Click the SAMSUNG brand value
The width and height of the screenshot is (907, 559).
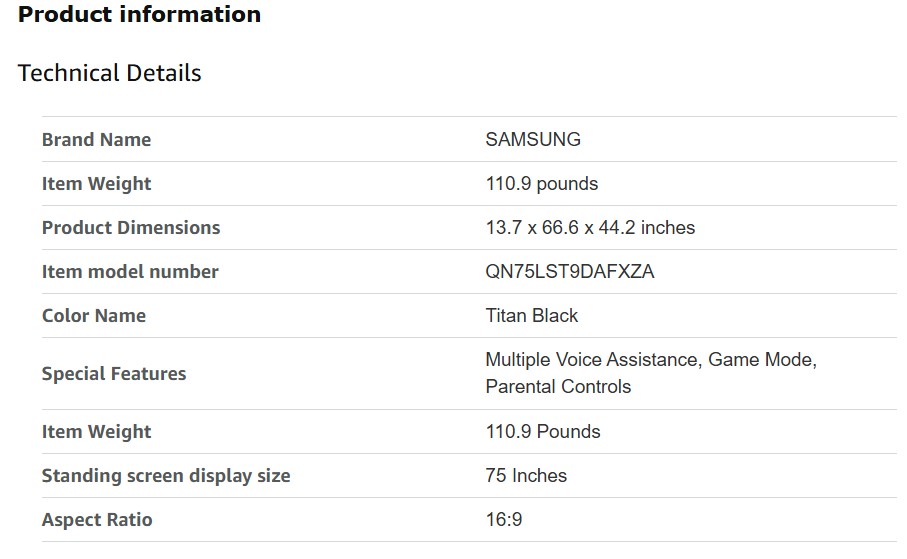[533, 140]
